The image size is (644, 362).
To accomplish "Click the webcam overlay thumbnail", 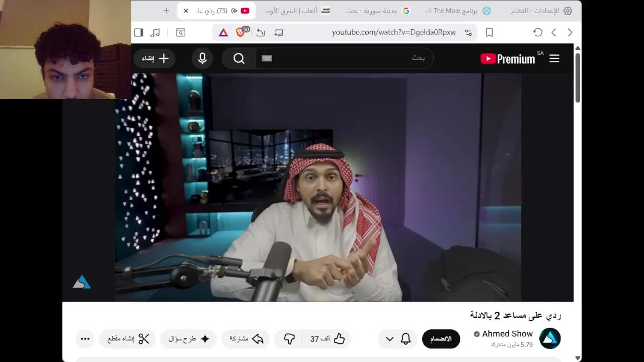I will click(x=65, y=49).
